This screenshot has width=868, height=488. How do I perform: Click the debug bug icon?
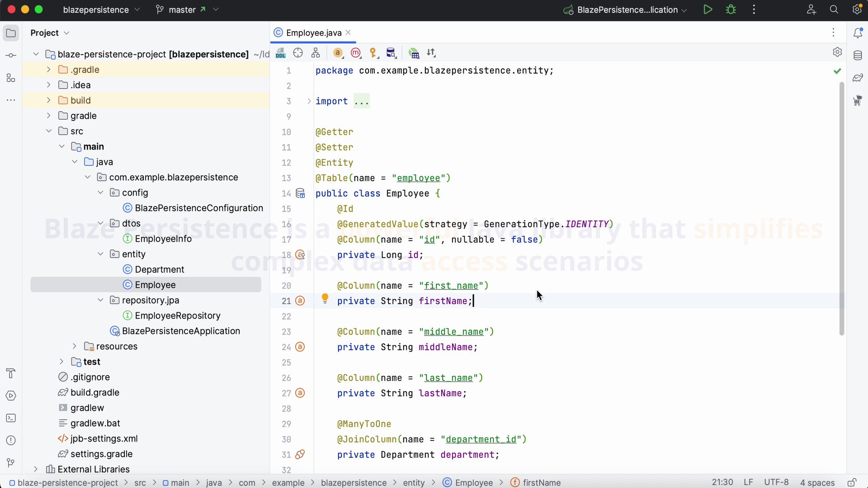click(731, 9)
